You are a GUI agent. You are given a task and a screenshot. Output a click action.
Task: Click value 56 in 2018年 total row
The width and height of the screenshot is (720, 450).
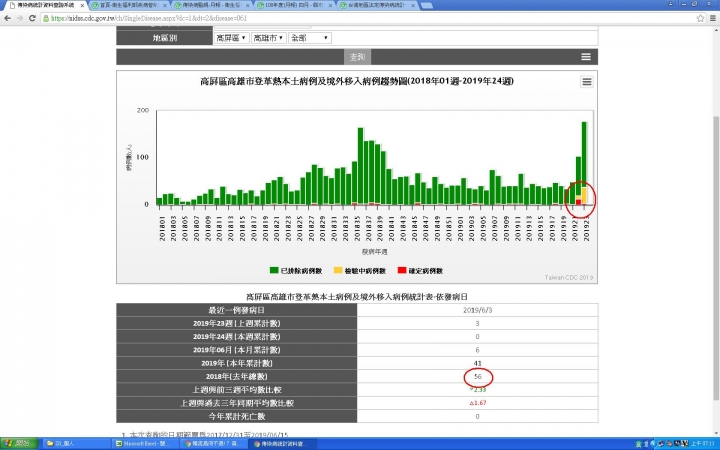(478, 377)
